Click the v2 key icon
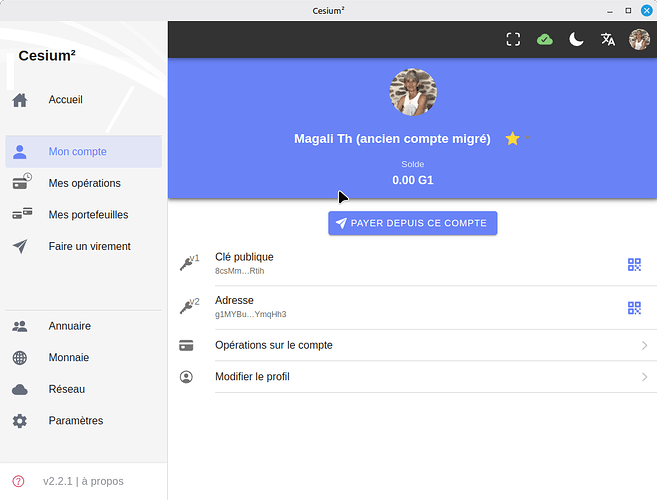The height and width of the screenshot is (500, 657). coord(189,306)
